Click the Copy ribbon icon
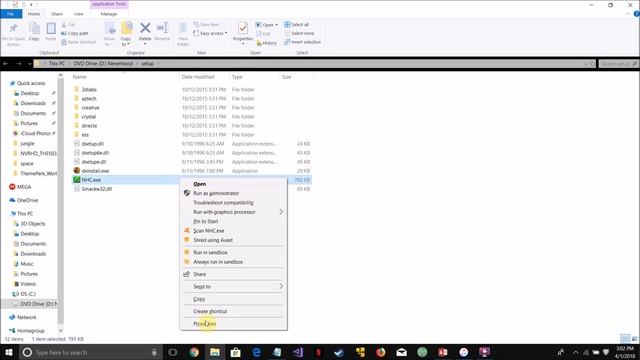 point(34,32)
